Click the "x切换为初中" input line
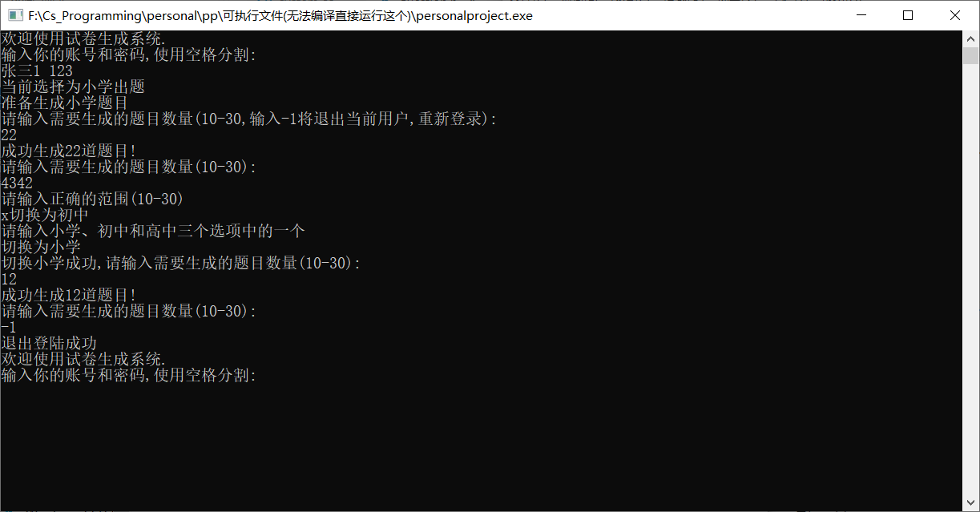The width and height of the screenshot is (980, 512). (x=45, y=216)
